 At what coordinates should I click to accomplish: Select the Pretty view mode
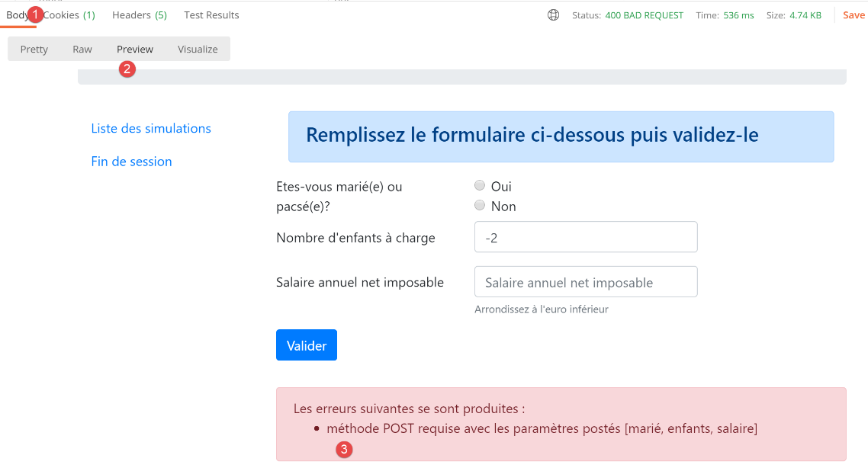click(34, 50)
